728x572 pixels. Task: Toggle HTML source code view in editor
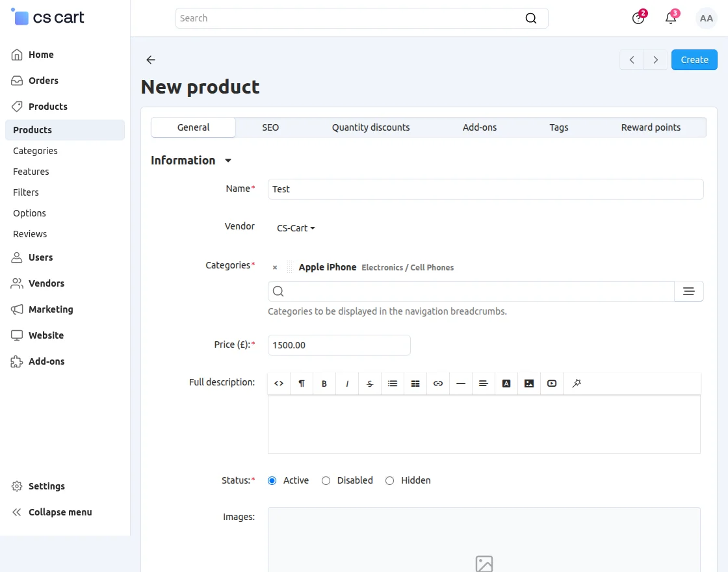[279, 383]
